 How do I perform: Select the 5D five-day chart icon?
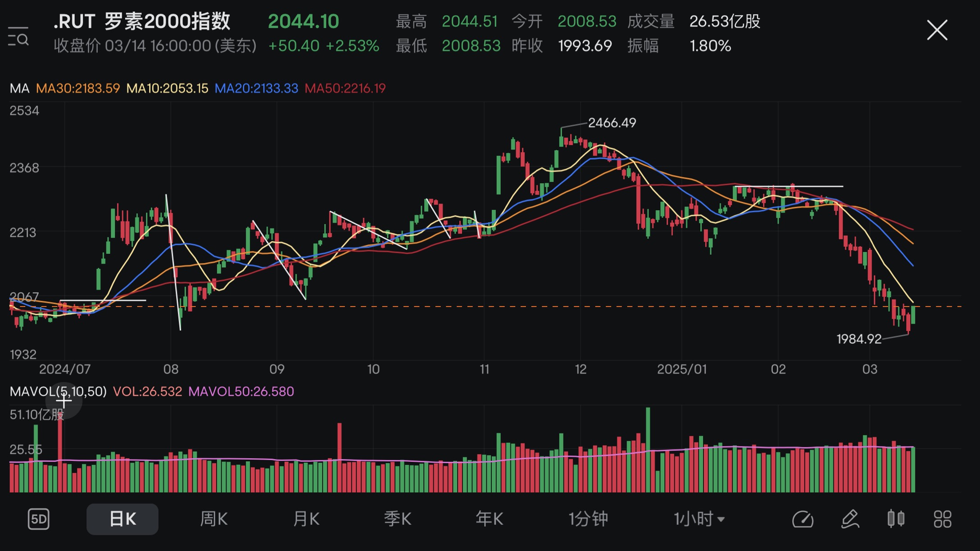(x=39, y=519)
